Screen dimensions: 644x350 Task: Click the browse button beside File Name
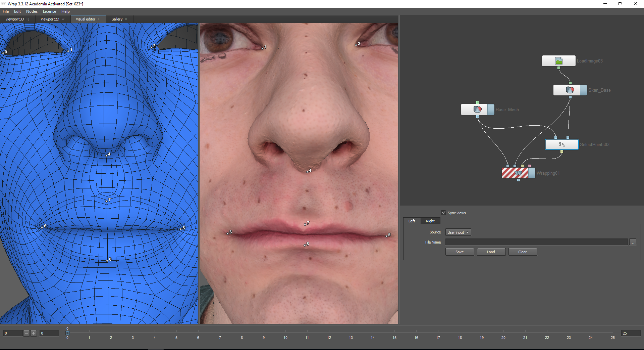click(x=633, y=242)
